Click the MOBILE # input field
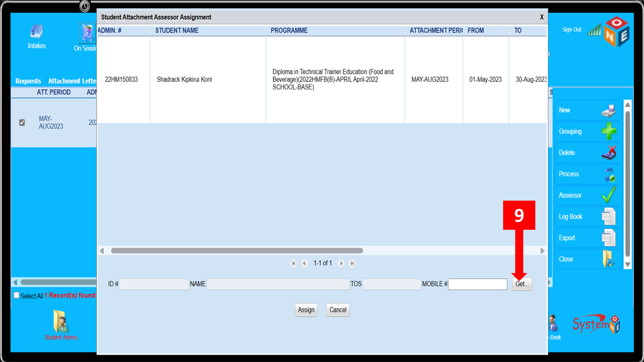Image resolution: width=644 pixels, height=362 pixels. pyautogui.click(x=477, y=285)
